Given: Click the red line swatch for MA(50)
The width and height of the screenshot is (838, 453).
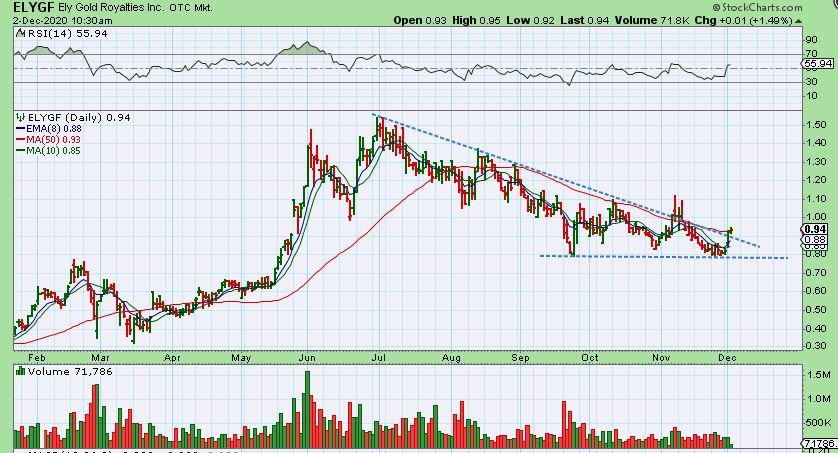Looking at the screenshot, I should tap(21, 139).
